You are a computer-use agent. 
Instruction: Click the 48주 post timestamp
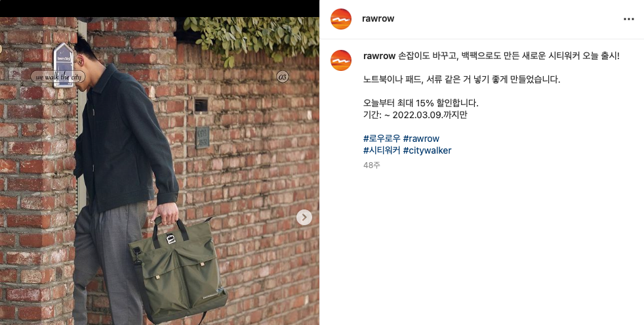[x=371, y=165]
